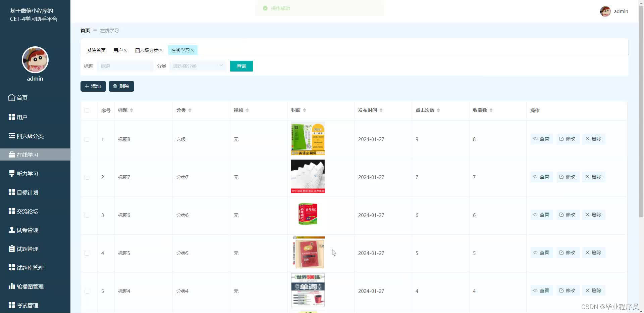Viewport: 644px width, 313px height.
Task: Click the bulk 删除 button
Action: pos(121,86)
